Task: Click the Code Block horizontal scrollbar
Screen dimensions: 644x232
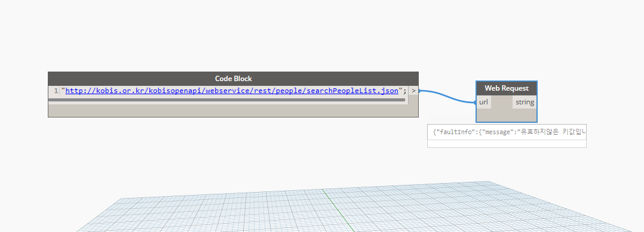Action: click(227, 100)
